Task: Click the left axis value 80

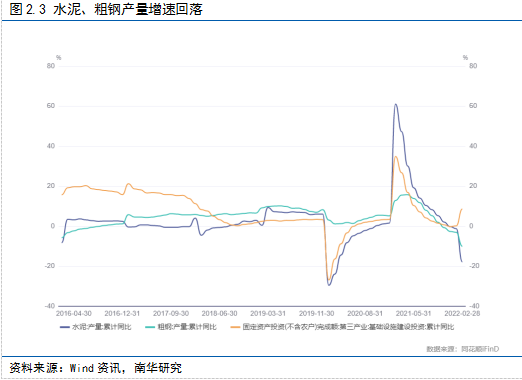Action: 51,66
